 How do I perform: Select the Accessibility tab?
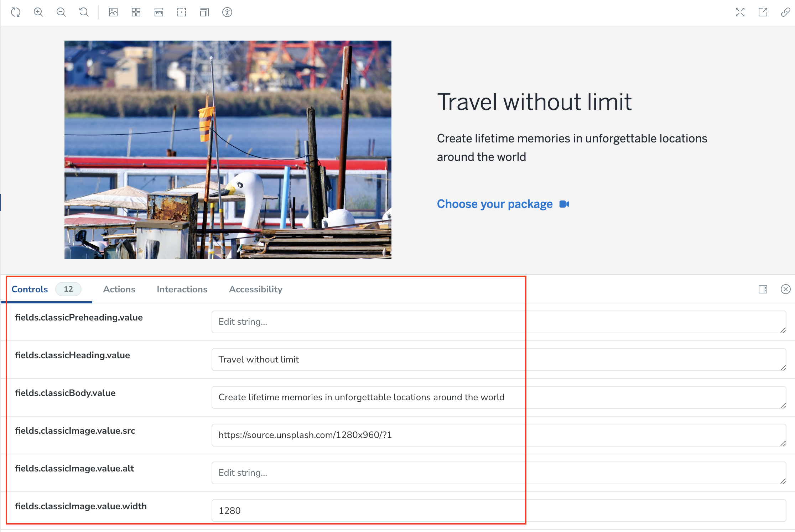[256, 289]
